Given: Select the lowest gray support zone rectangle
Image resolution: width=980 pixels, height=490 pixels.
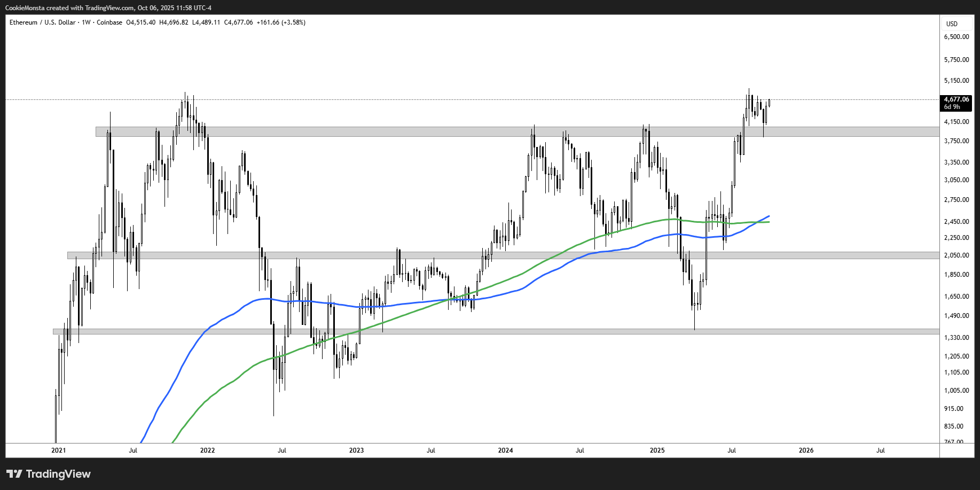Looking at the screenshot, I should tap(481, 331).
